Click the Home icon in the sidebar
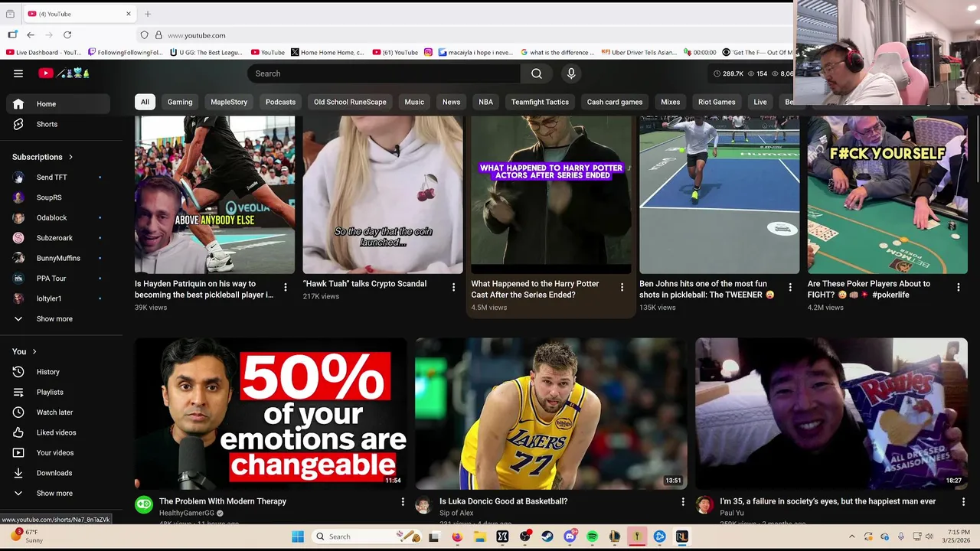 [x=18, y=104]
